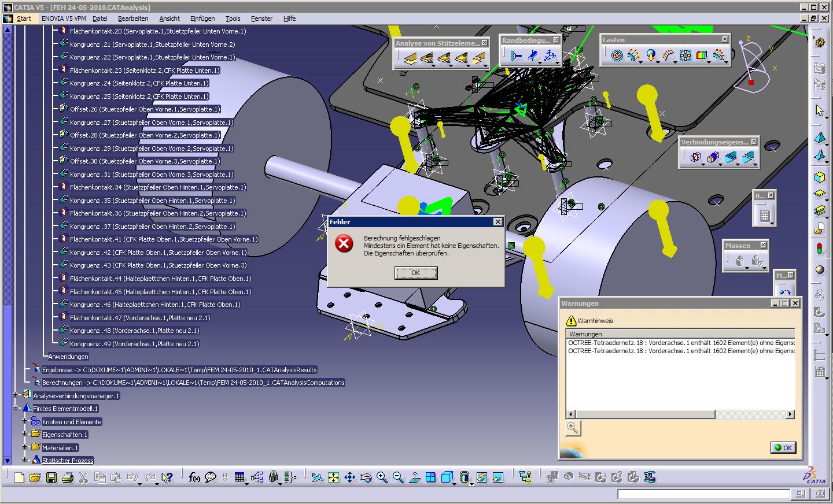Close the Fehler error dialog
The width and height of the screenshot is (833, 504).
pyautogui.click(x=497, y=222)
